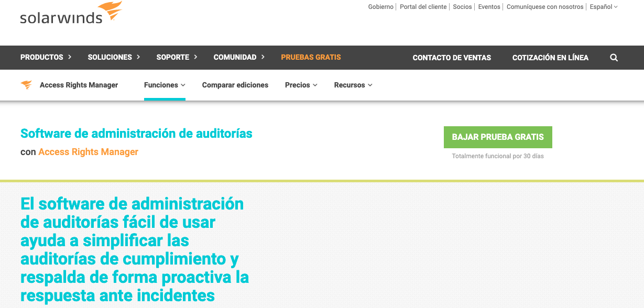The image size is (644, 308).
Task: Go to Eventos
Action: coord(488,7)
